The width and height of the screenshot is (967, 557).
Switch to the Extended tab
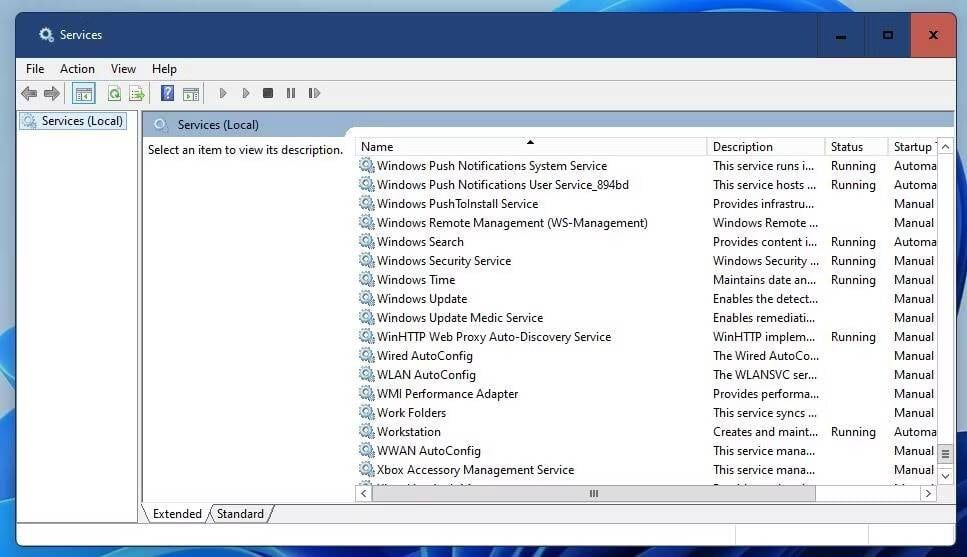point(177,514)
